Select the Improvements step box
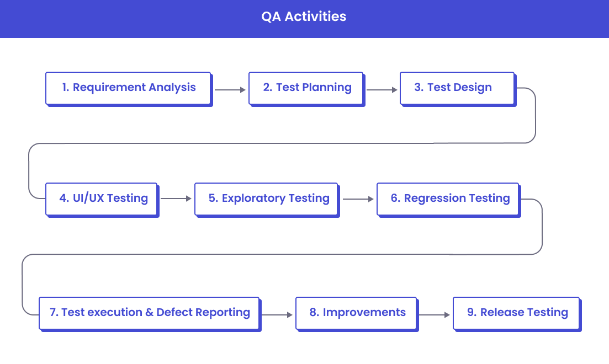Image resolution: width=609 pixels, height=364 pixels. coord(356,313)
